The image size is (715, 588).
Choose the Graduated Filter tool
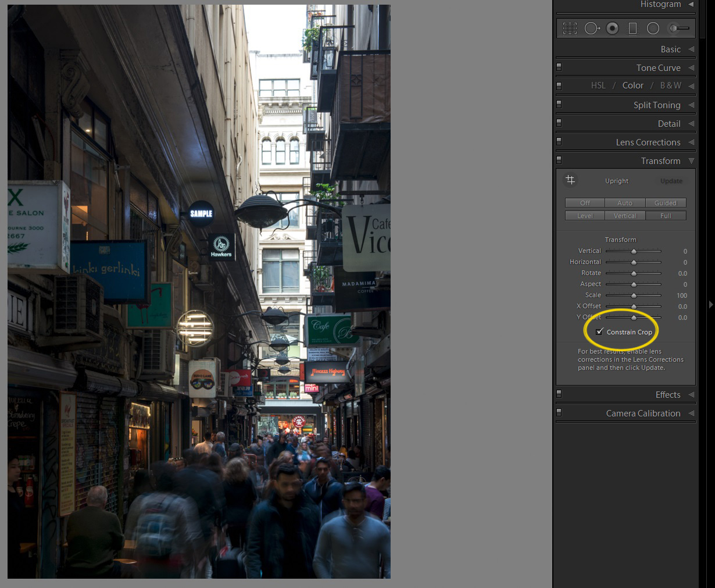633,28
